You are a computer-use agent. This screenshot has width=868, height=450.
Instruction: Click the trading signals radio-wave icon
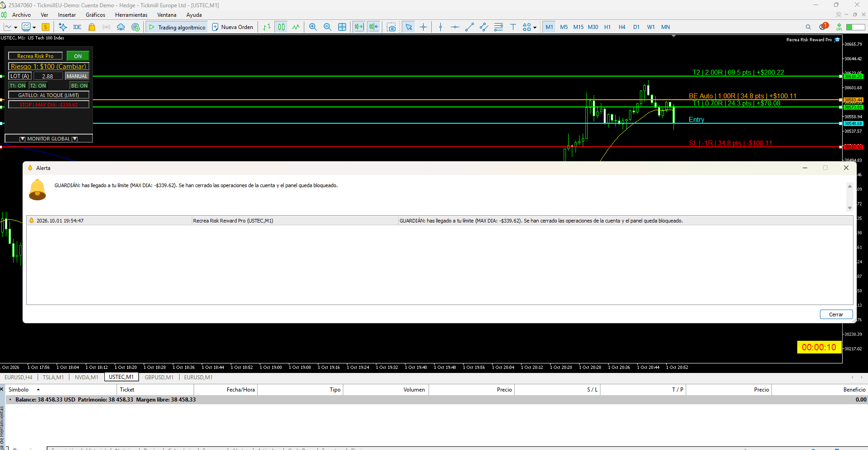[x=107, y=27]
